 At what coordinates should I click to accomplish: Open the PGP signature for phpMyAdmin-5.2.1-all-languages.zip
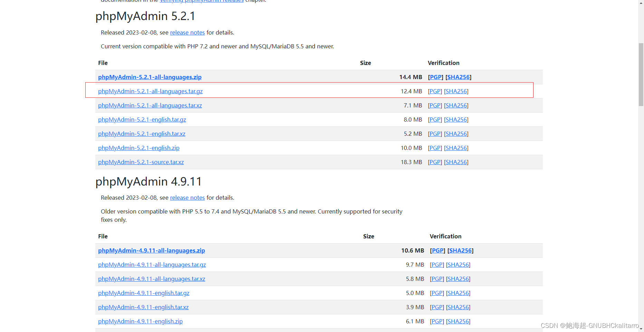click(435, 77)
